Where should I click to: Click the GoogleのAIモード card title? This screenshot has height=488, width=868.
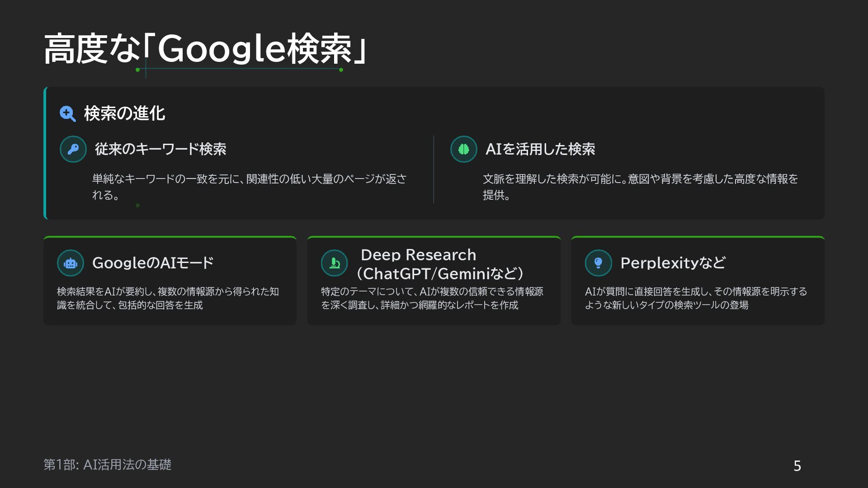coord(153,263)
